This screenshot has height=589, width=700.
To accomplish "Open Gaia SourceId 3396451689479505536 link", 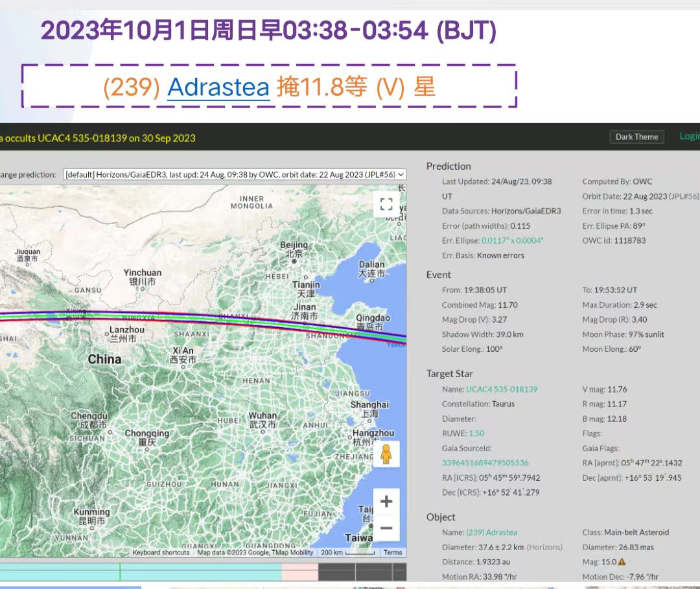I will [x=485, y=463].
